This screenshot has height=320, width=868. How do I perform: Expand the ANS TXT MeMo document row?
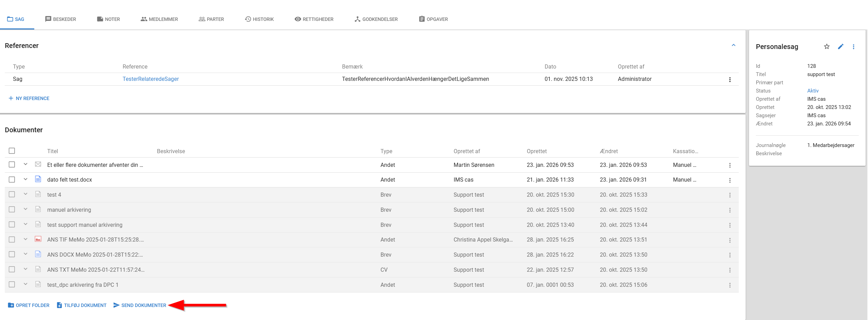(x=25, y=269)
